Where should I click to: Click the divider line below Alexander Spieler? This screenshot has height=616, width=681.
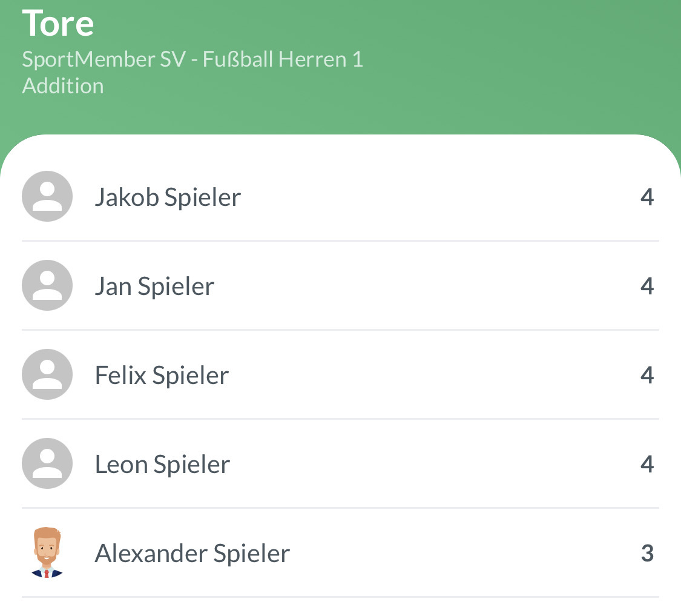340,597
